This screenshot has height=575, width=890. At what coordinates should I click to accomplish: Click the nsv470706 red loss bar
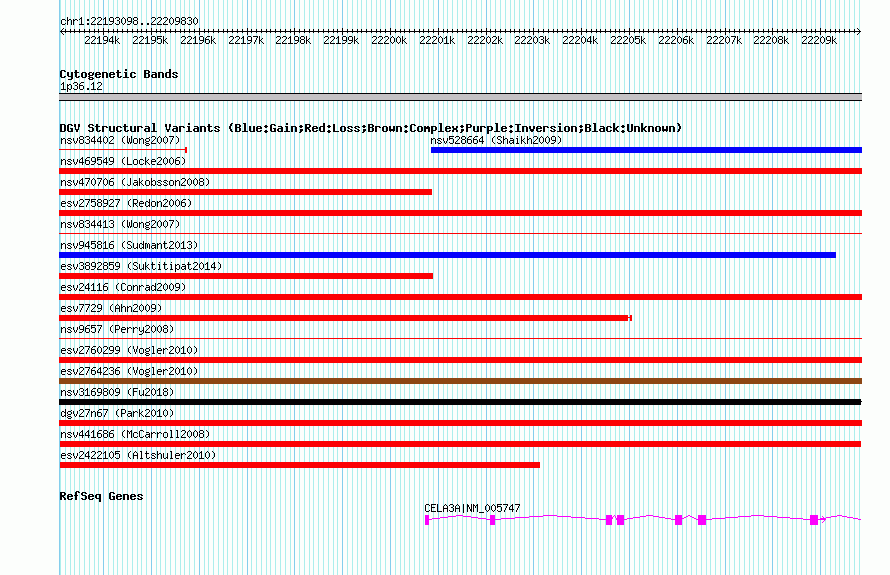[x=246, y=192]
